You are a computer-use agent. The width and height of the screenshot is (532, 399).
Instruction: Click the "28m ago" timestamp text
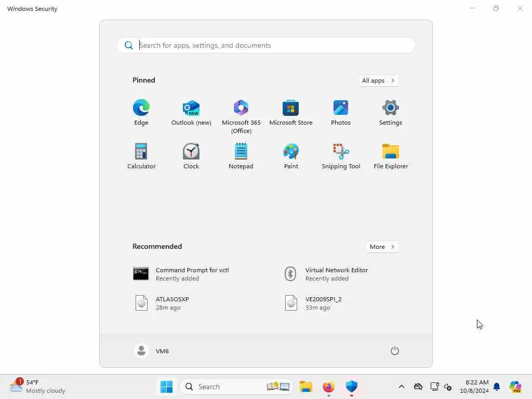168,308
